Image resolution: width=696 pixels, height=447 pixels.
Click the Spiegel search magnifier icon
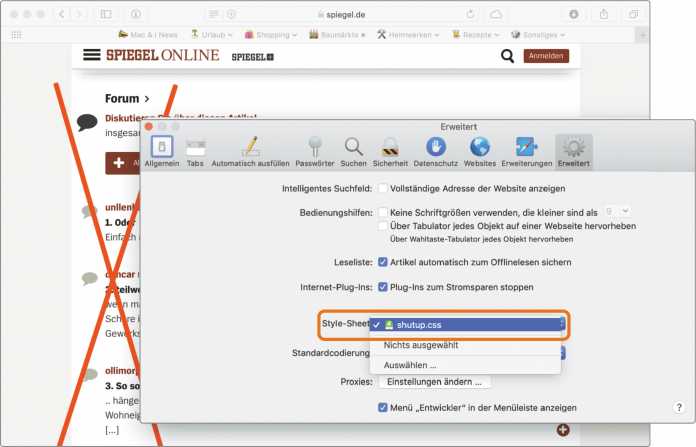[x=507, y=56]
